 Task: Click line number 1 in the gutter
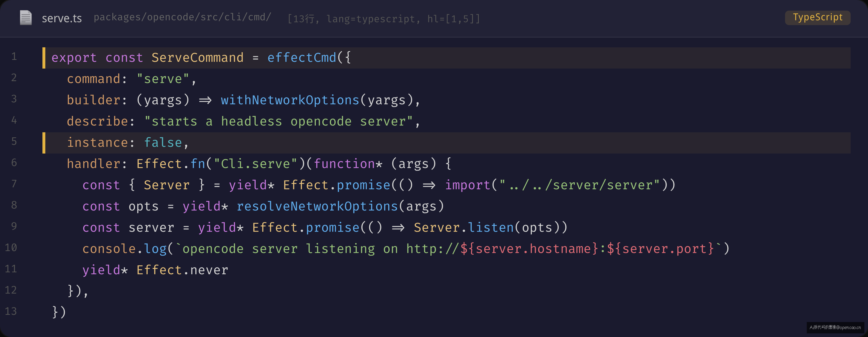point(14,56)
